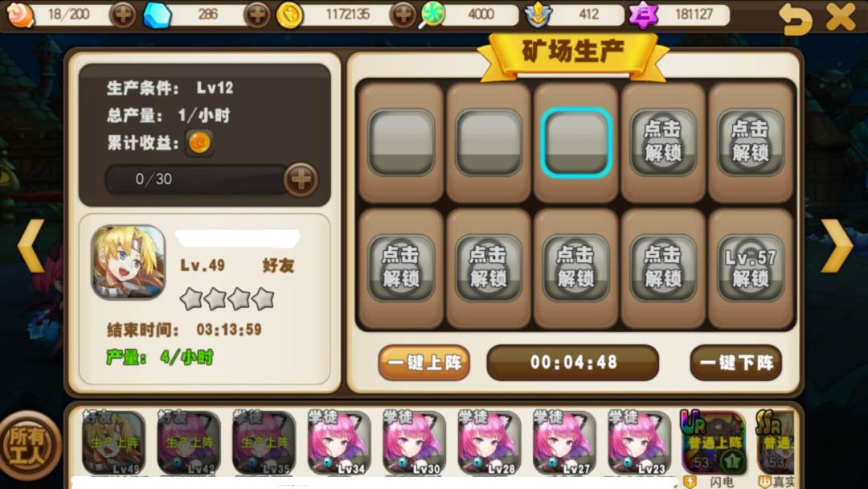868x489 pixels.
Task: Tap the blonde friend worker avatar
Action: click(x=129, y=262)
